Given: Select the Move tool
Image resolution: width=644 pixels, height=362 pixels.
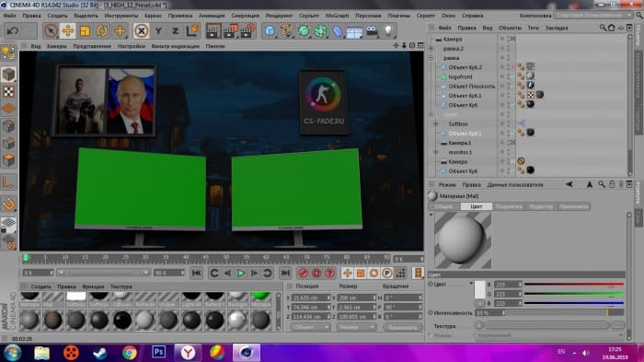Looking at the screenshot, I should (x=68, y=30).
